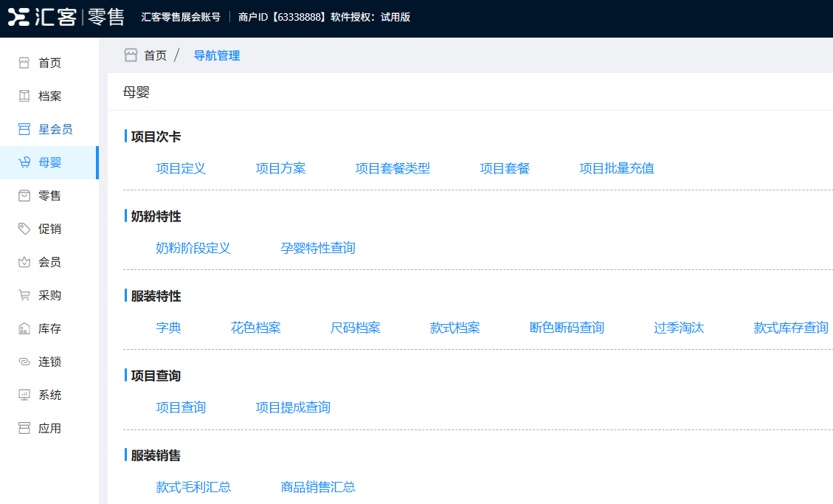Click the 采购 cart icon in sidebar
This screenshot has height=504, width=833.
[x=24, y=295]
